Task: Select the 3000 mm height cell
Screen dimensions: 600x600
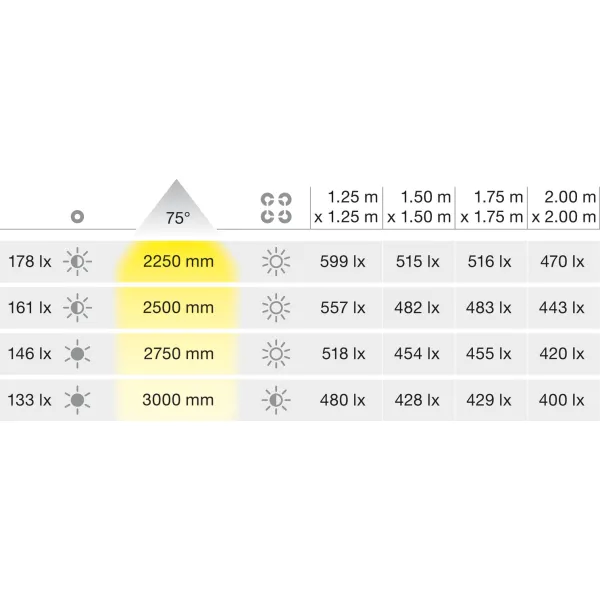Action: click(178, 400)
